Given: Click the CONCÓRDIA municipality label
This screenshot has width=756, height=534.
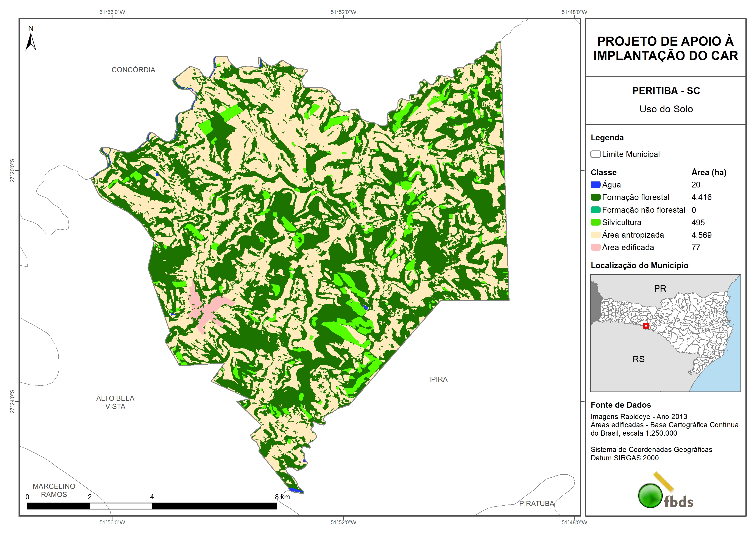Looking at the screenshot, I should pyautogui.click(x=133, y=70).
